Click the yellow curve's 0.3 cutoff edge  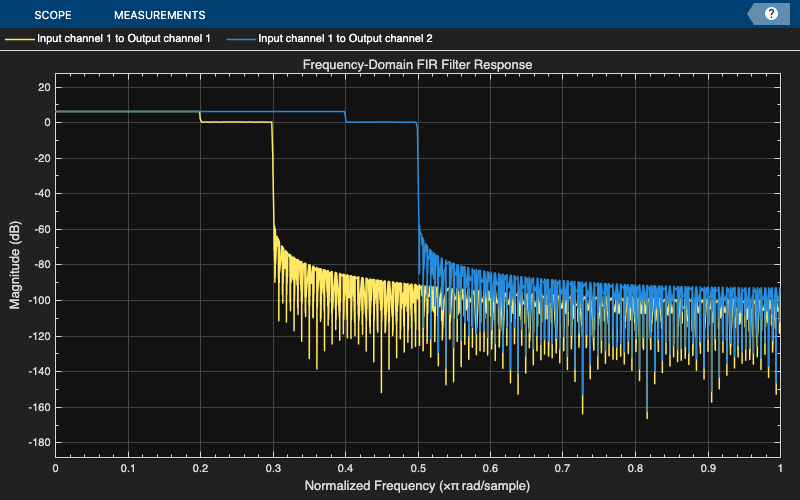click(272, 173)
